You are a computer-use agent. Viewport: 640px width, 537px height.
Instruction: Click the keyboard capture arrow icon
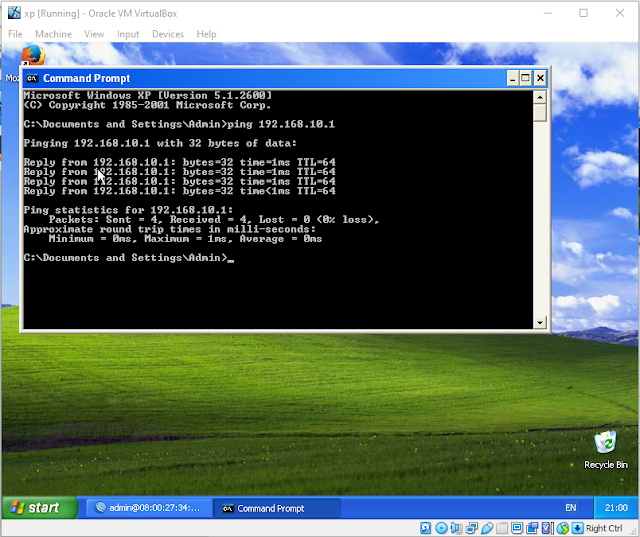coord(578,528)
